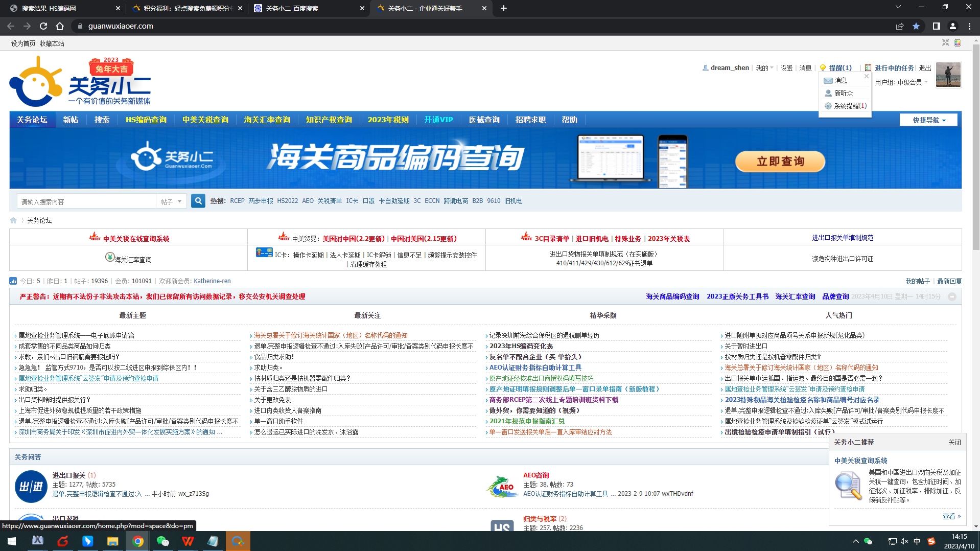Click the magnifier image in recommendation box
Image resolution: width=980 pixels, height=551 pixels.
(849, 486)
